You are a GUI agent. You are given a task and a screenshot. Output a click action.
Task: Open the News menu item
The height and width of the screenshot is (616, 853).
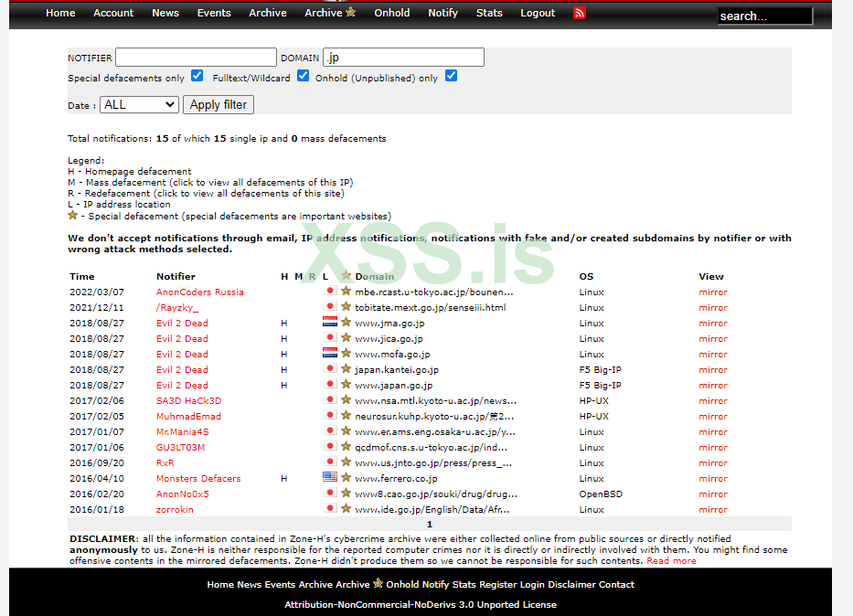pyautogui.click(x=165, y=13)
